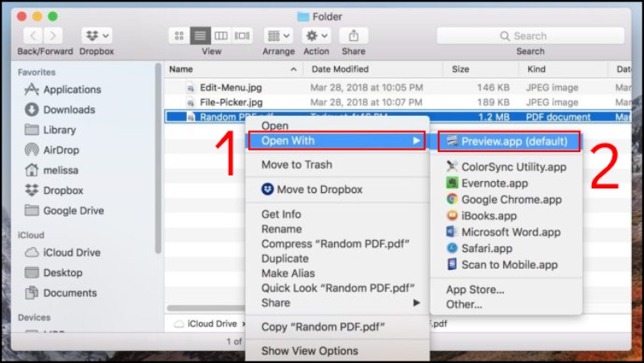Screen dimensions: 644x363
Task: Open the Arrange dropdown
Action: pyautogui.click(x=279, y=36)
